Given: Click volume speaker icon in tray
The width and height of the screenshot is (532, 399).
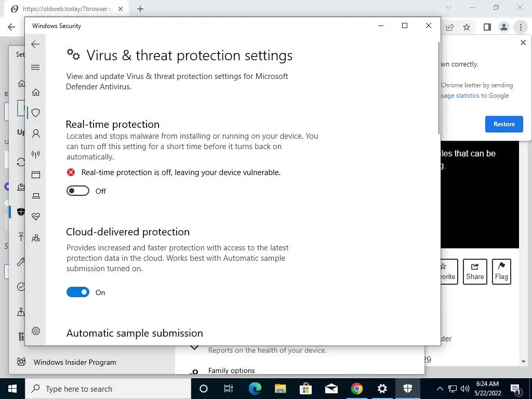Looking at the screenshot, I should [x=465, y=389].
